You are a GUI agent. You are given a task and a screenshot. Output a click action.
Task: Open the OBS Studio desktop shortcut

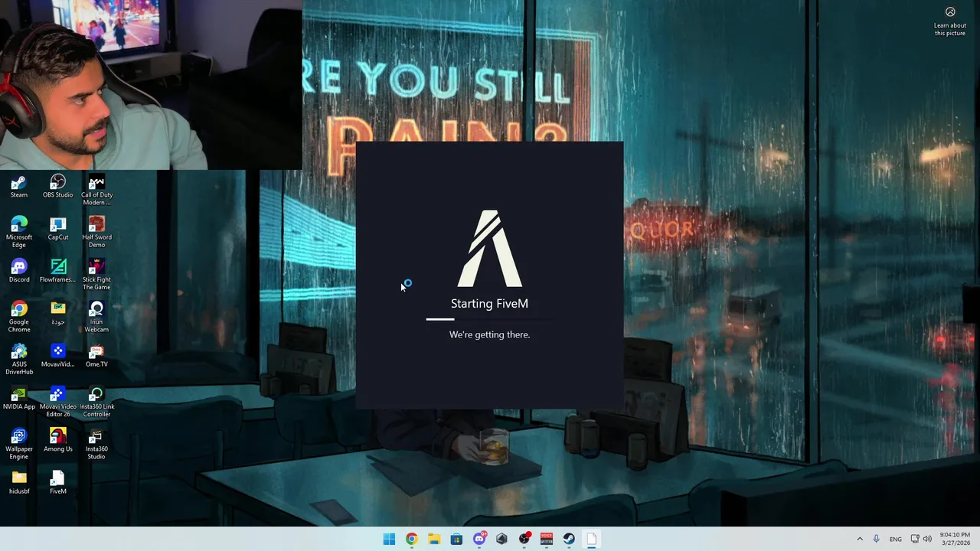coord(58,186)
